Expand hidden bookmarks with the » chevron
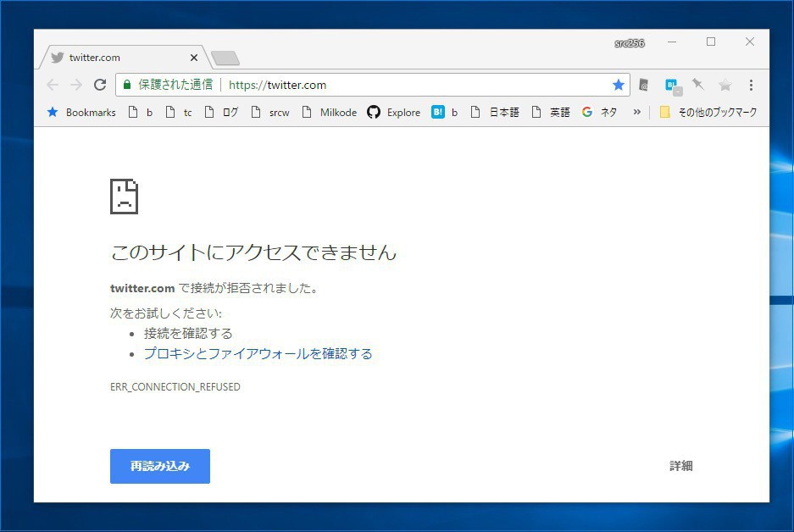794x532 pixels. 637,112
